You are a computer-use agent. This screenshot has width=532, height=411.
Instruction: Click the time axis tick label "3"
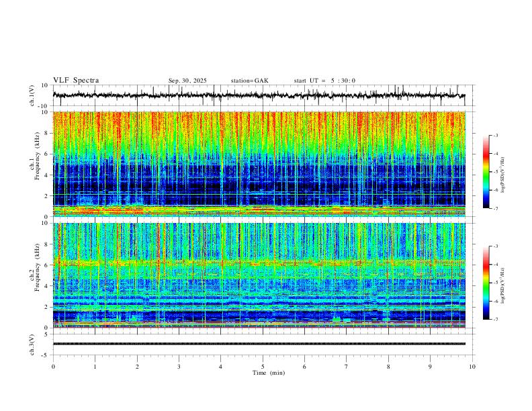click(179, 367)
